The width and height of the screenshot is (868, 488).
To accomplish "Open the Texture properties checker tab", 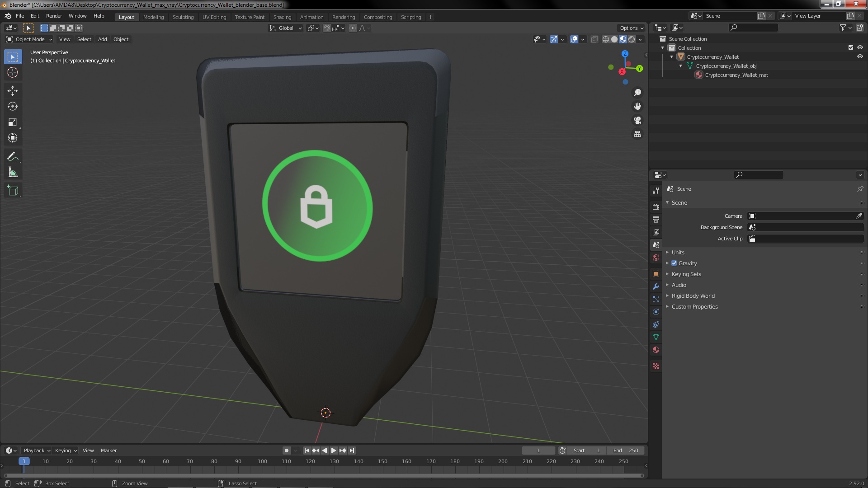I will click(x=656, y=366).
